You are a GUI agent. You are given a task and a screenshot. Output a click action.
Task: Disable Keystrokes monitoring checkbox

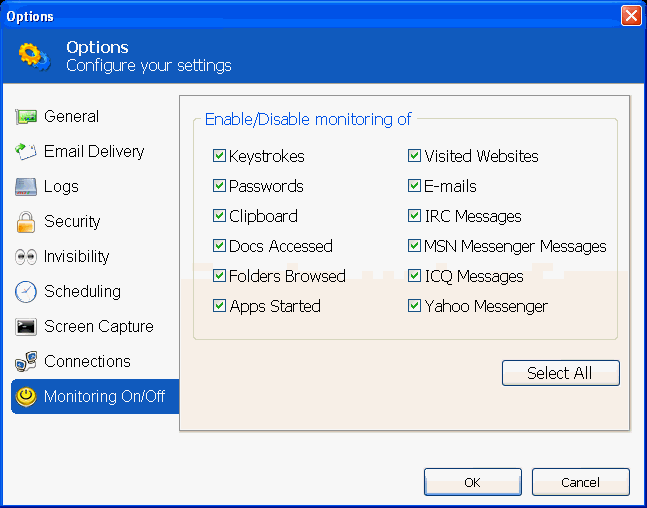click(x=220, y=156)
